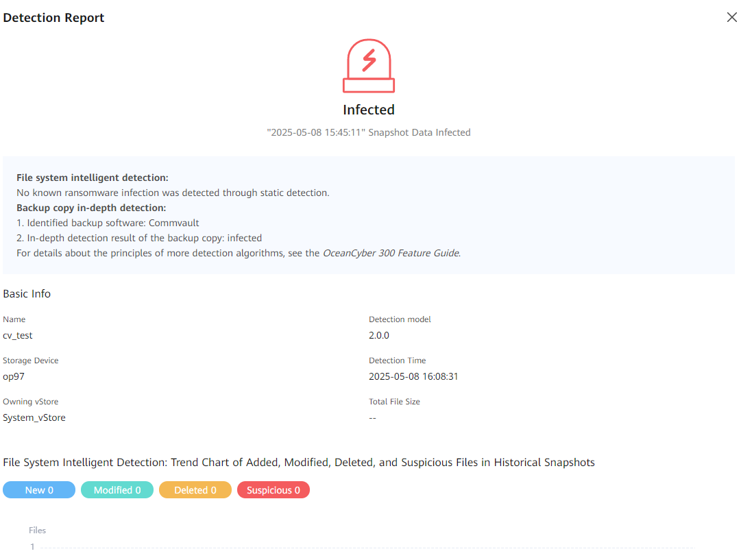This screenshot has width=741, height=560.
Task: Click the Total File Size empty value
Action: (x=372, y=417)
